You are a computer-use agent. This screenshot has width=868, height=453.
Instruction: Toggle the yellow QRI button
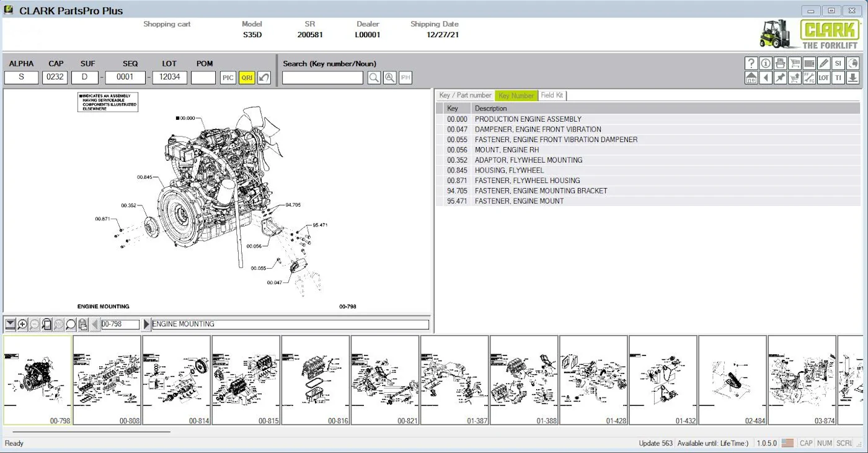pyautogui.click(x=247, y=78)
